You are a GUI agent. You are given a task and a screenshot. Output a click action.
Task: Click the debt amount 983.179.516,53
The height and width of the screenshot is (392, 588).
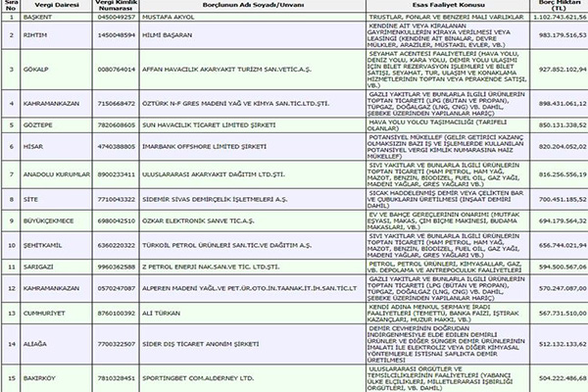[563, 35]
